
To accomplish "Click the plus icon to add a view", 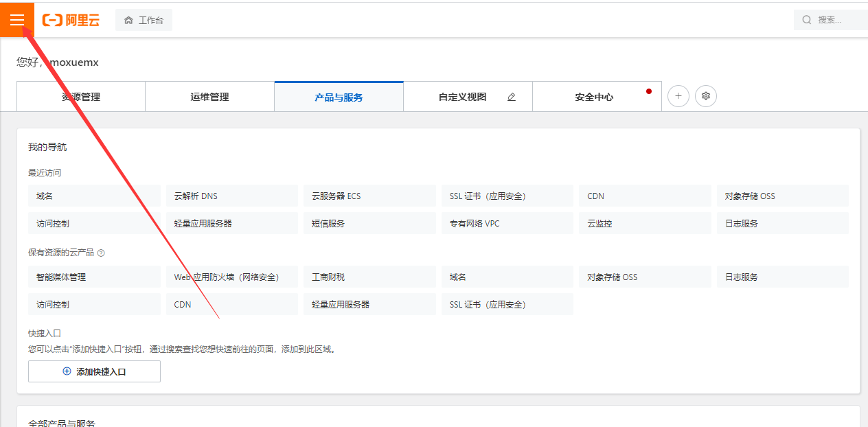I will click(x=678, y=96).
